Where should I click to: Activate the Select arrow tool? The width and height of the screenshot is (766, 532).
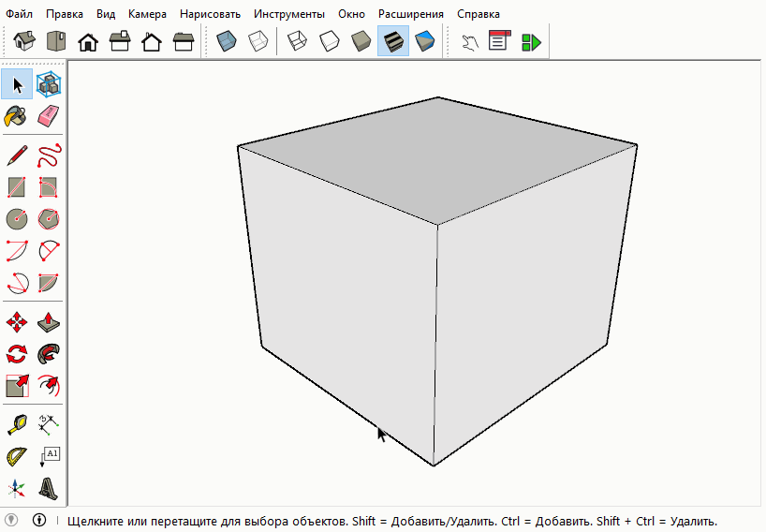(x=17, y=84)
